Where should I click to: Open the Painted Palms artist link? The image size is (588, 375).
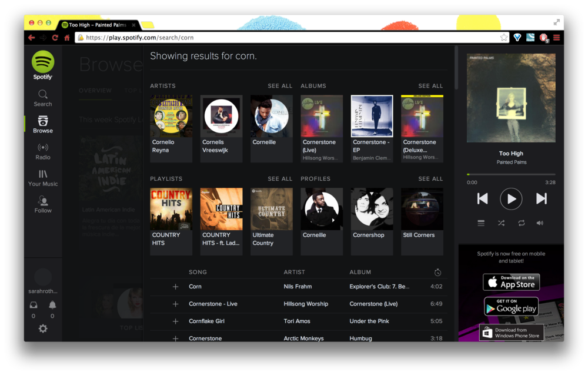[x=512, y=162]
